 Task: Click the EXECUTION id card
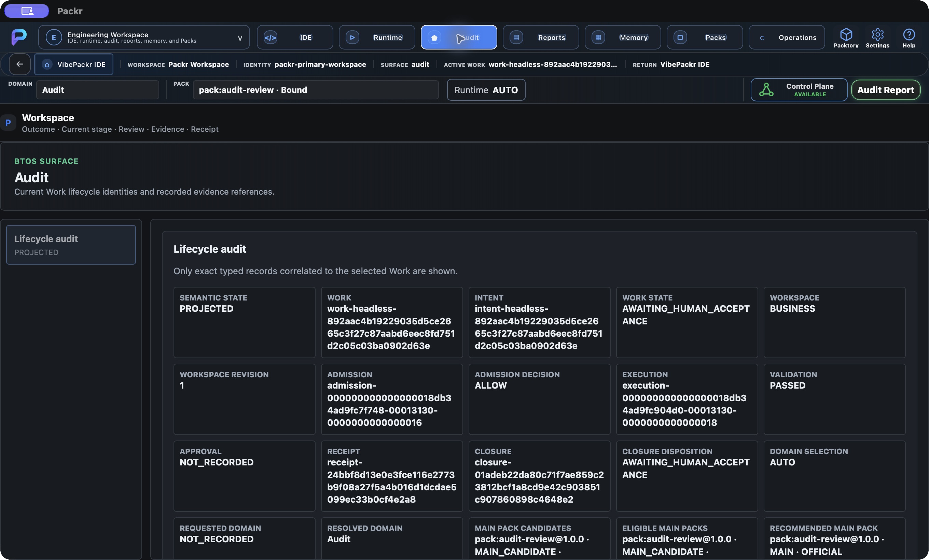pyautogui.click(x=687, y=400)
